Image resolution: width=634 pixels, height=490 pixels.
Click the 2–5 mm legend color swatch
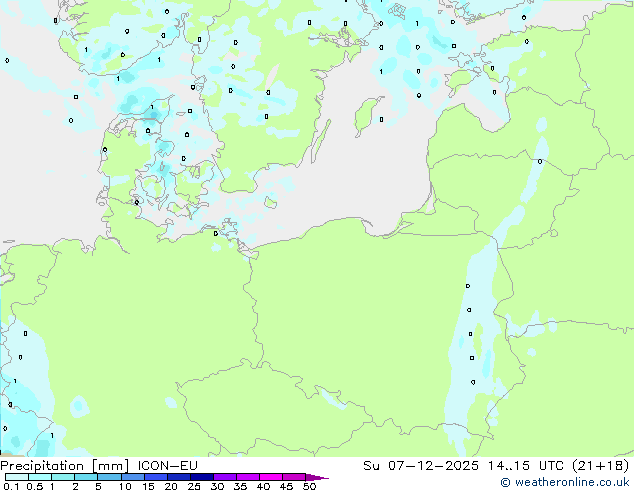pos(86,477)
